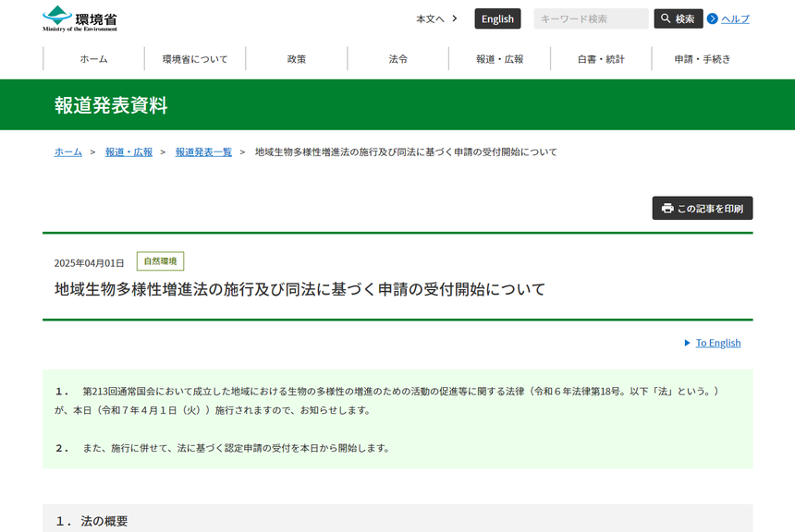Open the To English version link

pyautogui.click(x=718, y=343)
